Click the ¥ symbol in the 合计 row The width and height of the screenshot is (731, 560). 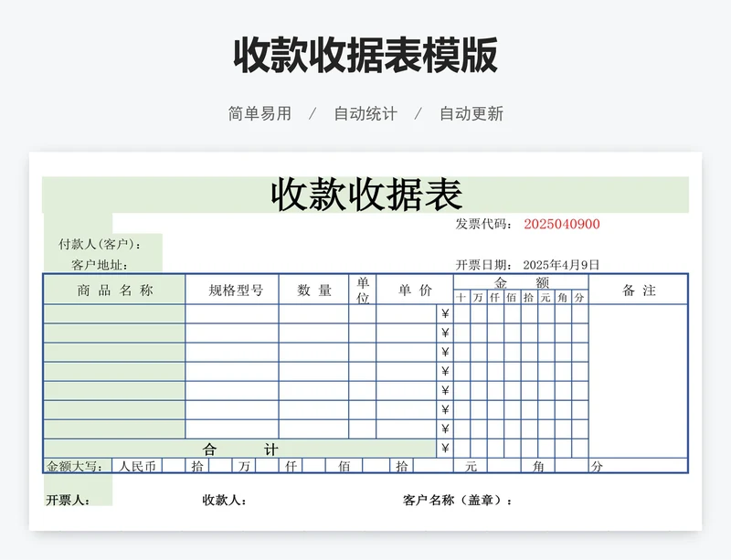pos(445,449)
